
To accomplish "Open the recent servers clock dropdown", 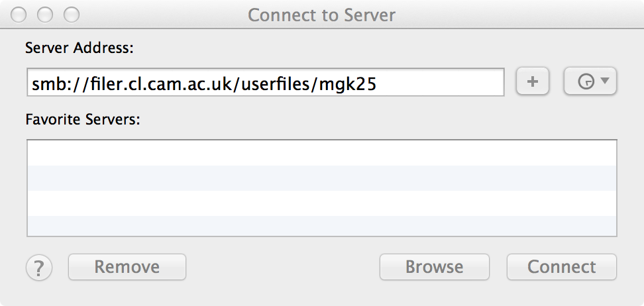I will pyautogui.click(x=590, y=82).
